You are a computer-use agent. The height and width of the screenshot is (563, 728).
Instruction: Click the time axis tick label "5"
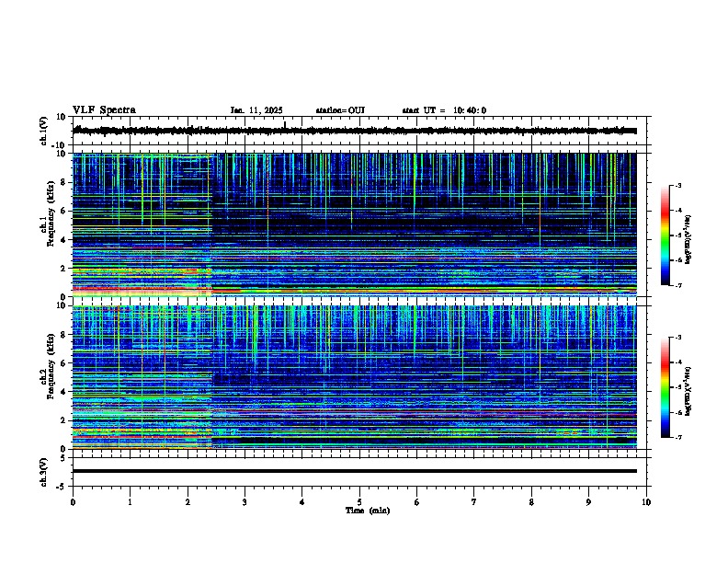(359, 502)
